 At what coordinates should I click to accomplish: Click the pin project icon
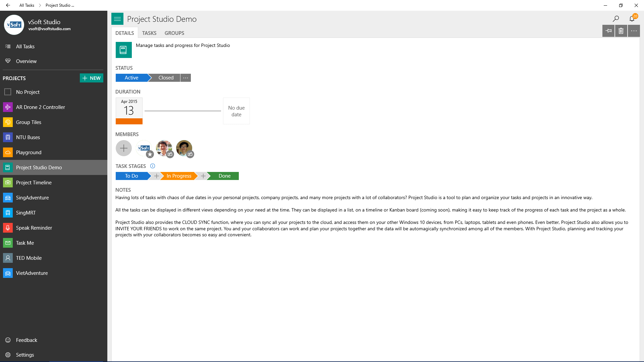[608, 31]
